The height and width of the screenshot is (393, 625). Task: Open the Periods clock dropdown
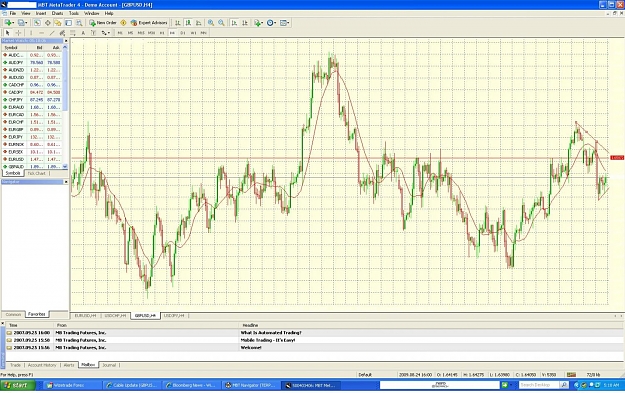[272, 23]
